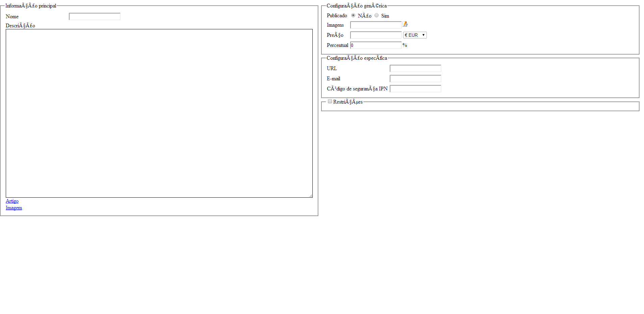This screenshot has width=644, height=314.
Task: Focus the Preço input field
Action: [376, 35]
